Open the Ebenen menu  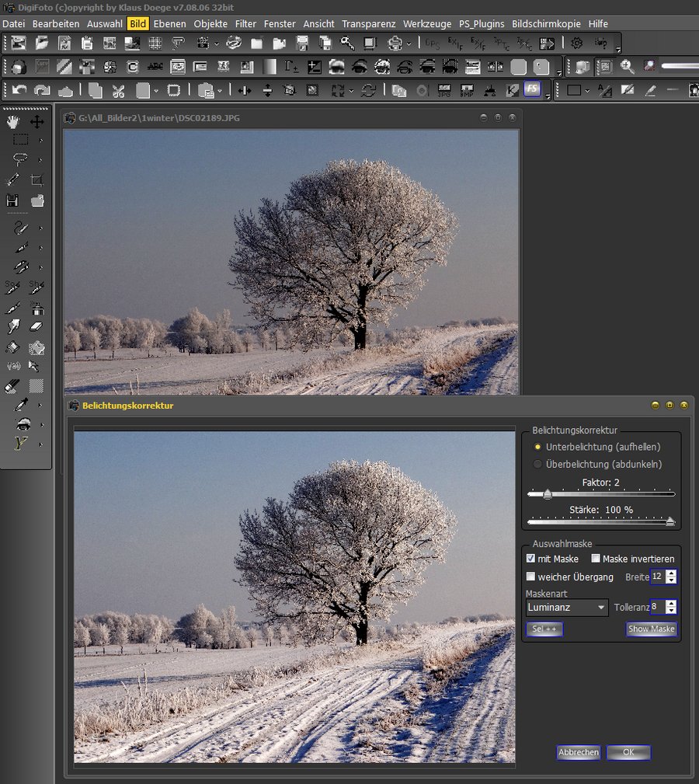coord(169,24)
